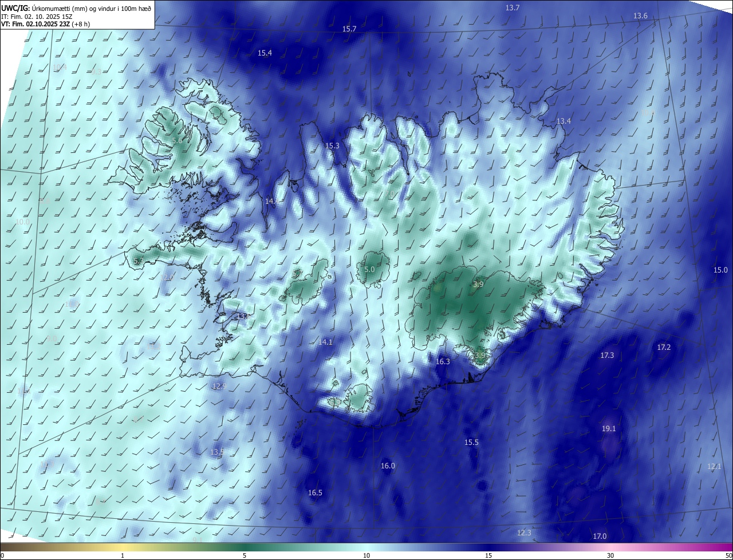This screenshot has width=733, height=560.
Task: Click the 12.9 label off Reykjanes
Action: click(219, 387)
